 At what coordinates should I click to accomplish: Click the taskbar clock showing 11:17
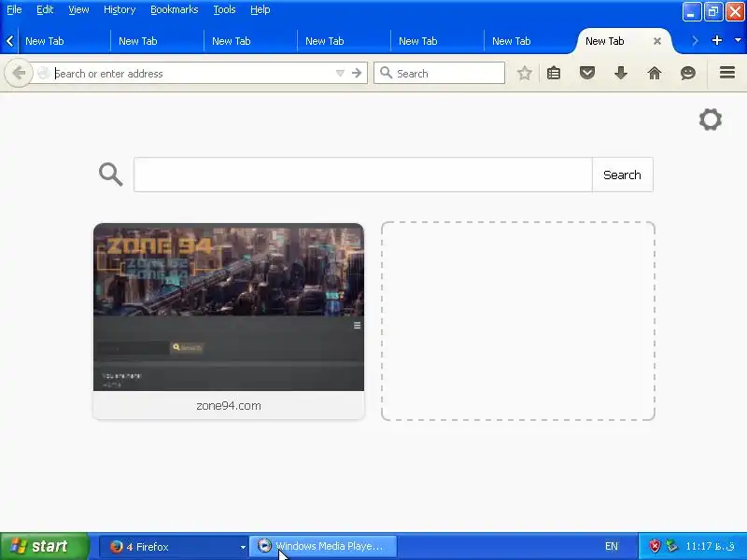pos(710,546)
